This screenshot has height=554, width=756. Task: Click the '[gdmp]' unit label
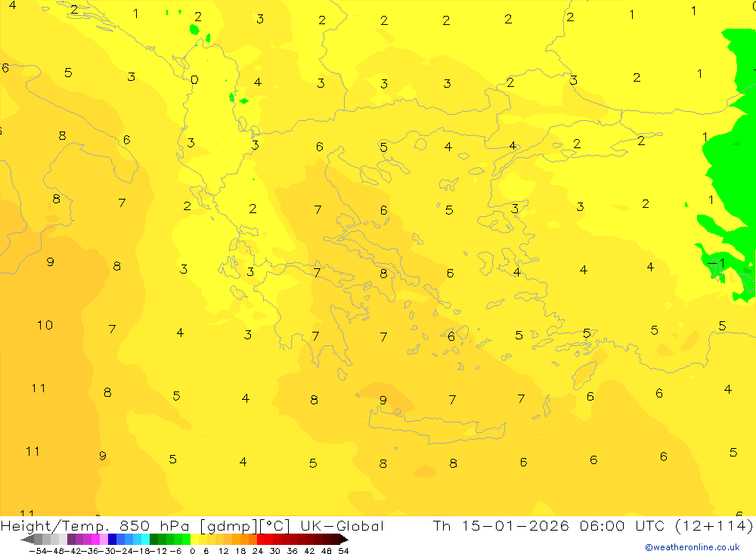pyautogui.click(x=228, y=526)
